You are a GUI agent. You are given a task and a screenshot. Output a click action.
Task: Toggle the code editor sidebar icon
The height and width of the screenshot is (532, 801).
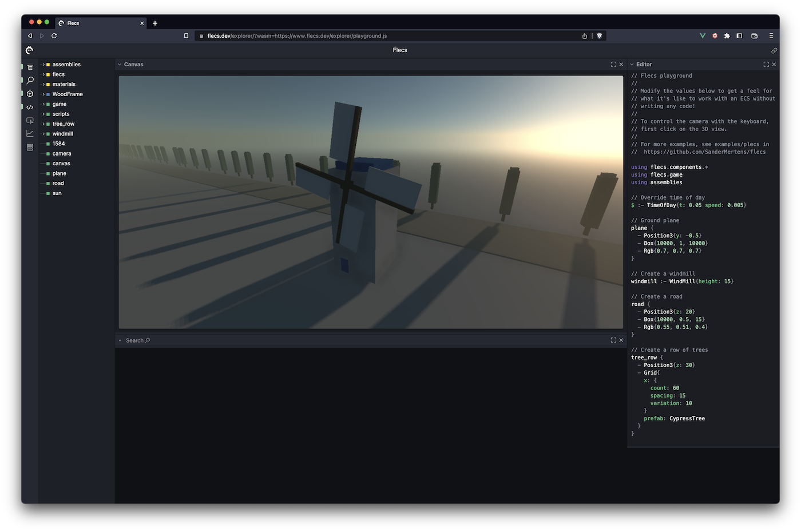(30, 107)
